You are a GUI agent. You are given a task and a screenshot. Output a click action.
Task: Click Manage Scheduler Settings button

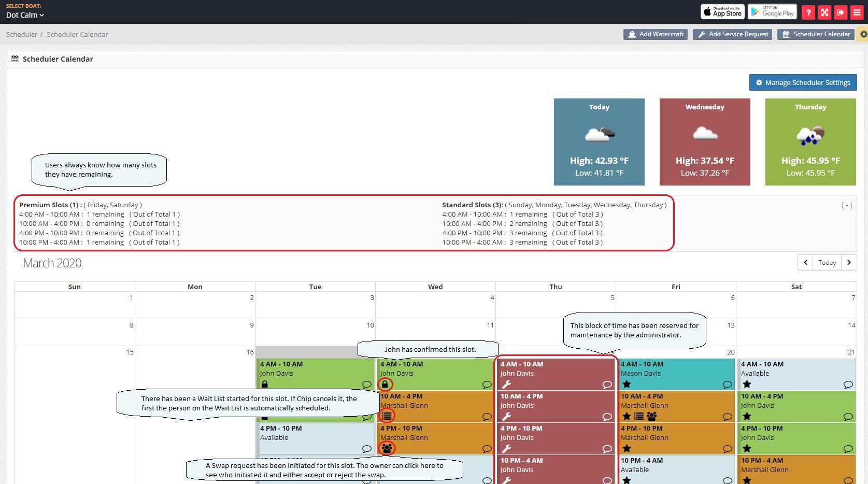(803, 82)
